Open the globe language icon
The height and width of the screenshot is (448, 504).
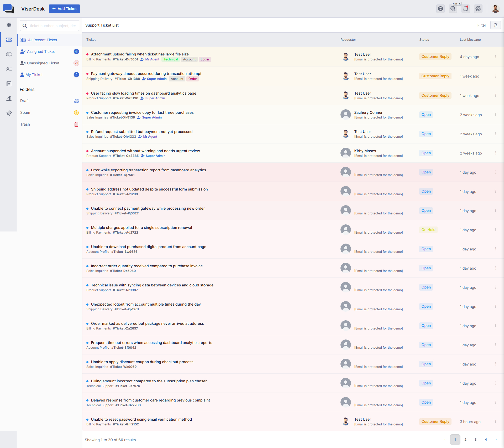[x=440, y=9]
